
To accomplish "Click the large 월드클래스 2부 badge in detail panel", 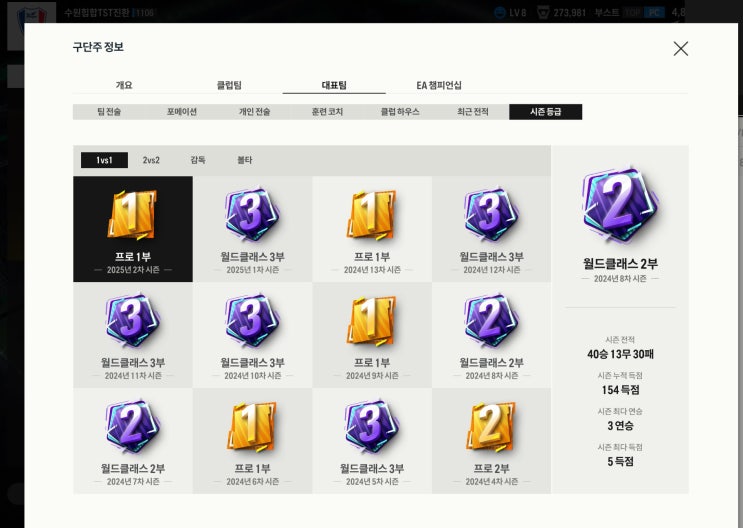I will pos(620,205).
